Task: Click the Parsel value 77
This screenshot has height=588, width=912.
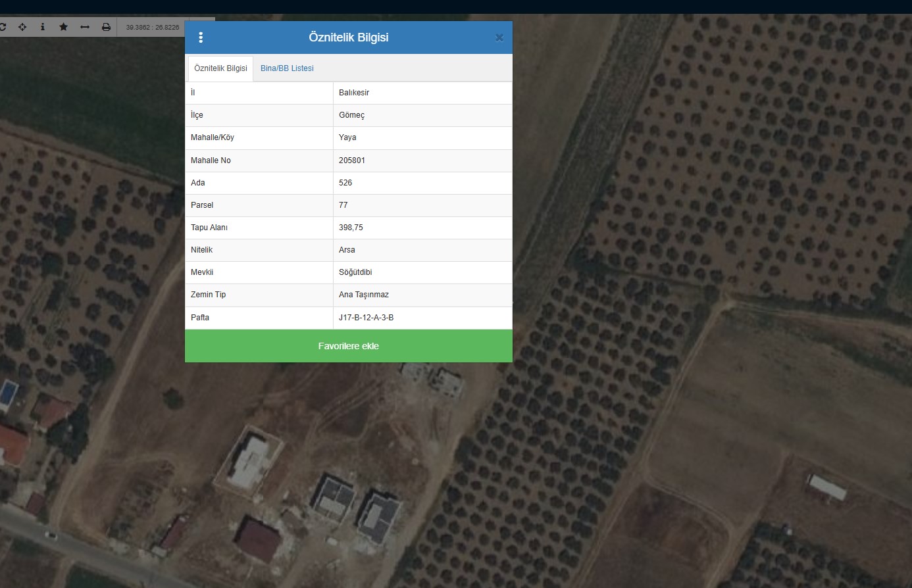Action: tap(343, 205)
